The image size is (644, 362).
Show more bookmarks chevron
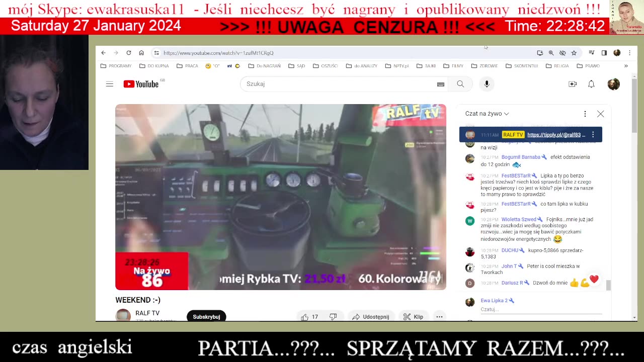coord(626,66)
